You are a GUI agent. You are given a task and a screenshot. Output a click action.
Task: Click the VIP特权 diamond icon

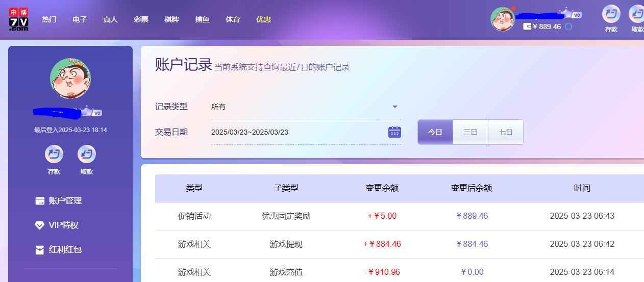pyautogui.click(x=39, y=225)
